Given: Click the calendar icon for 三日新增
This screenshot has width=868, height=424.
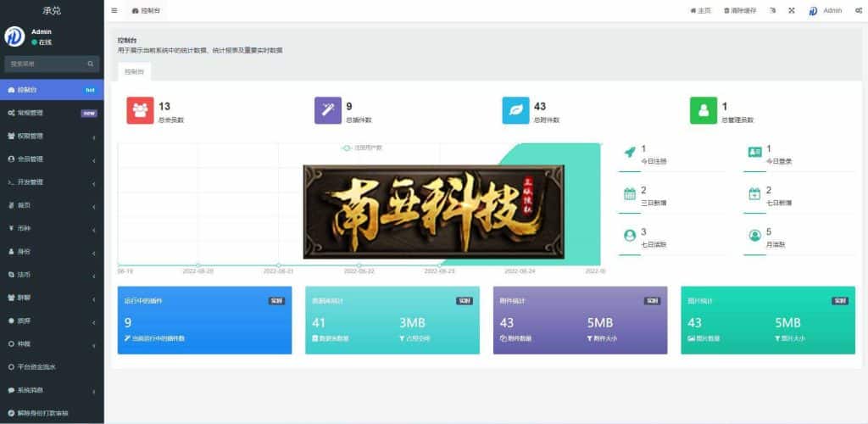Looking at the screenshot, I should (630, 193).
